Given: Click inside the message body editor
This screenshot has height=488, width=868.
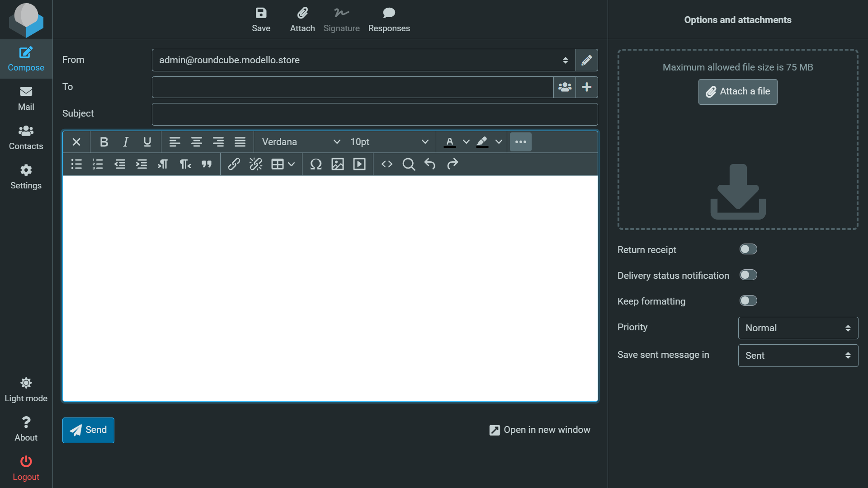Looking at the screenshot, I should (330, 288).
